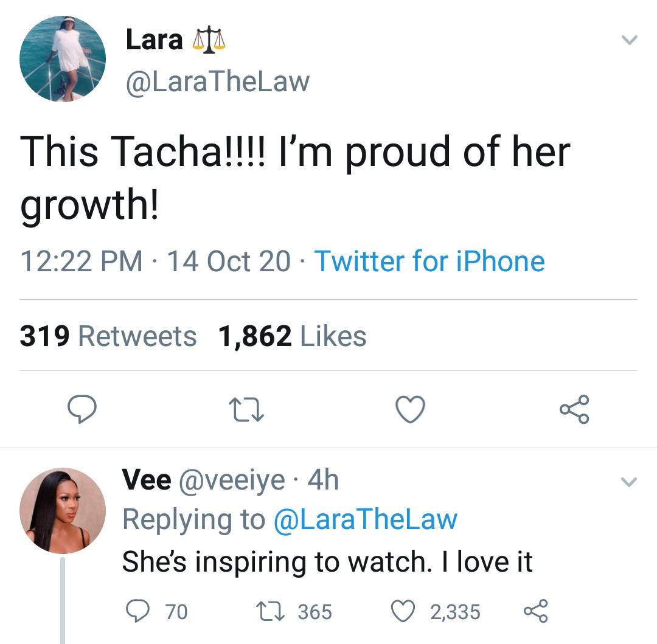
Task: Reply to Lara's main tweet
Action: 81,409
